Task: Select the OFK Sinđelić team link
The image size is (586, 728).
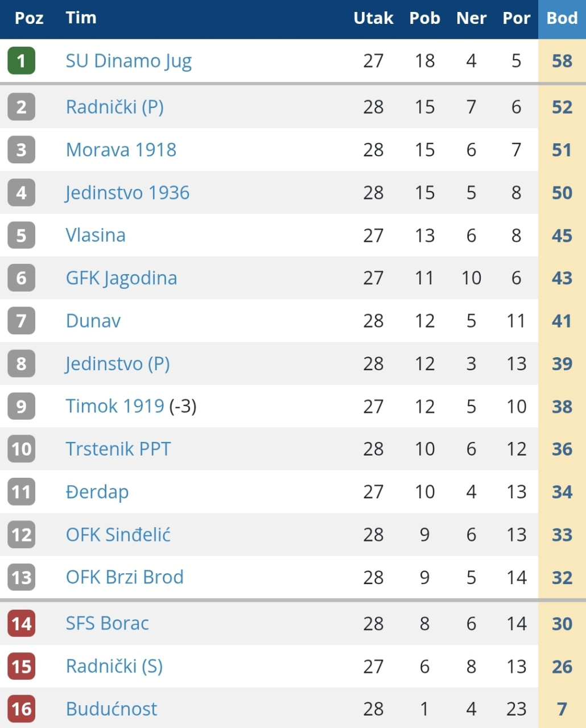Action: pos(118,535)
